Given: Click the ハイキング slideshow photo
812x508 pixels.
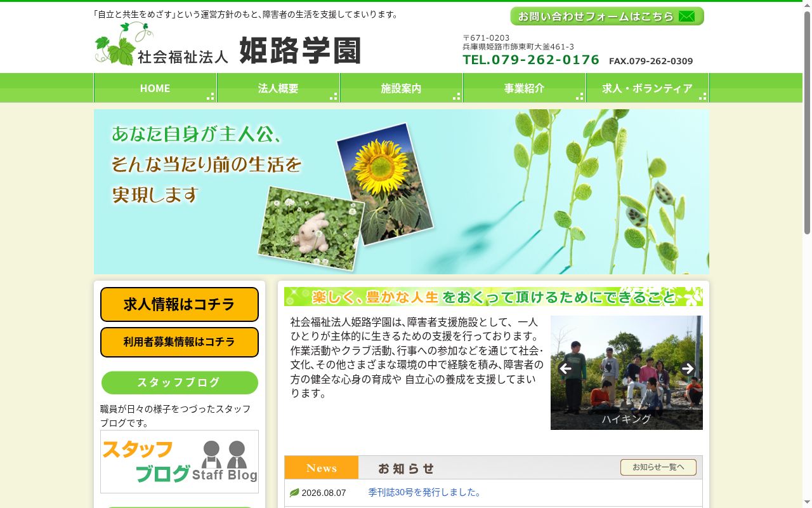Looking at the screenshot, I should point(627,373).
